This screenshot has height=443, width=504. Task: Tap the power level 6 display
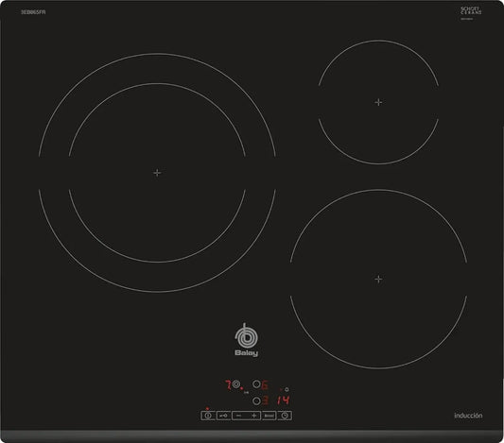[265, 384]
